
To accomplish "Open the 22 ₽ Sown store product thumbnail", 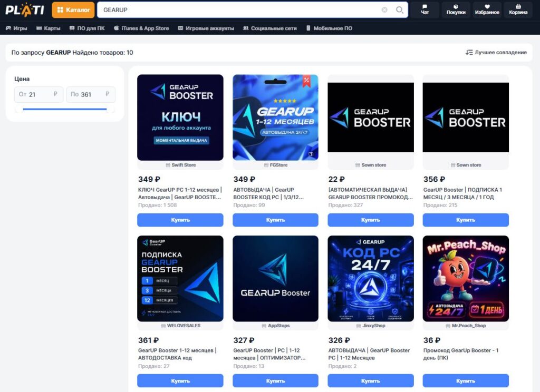I will click(x=371, y=117).
